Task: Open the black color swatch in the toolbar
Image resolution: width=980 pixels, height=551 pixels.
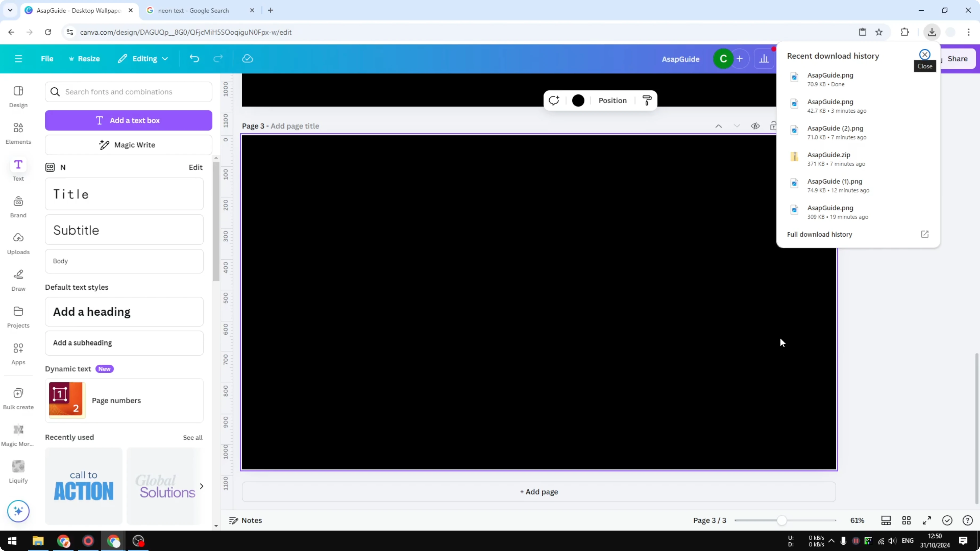Action: coord(578,100)
